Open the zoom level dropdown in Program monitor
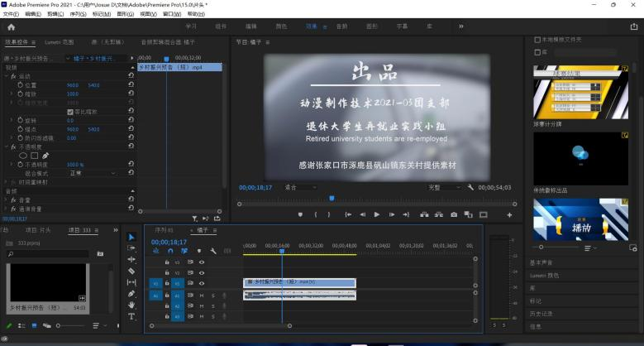This screenshot has width=644, height=346. coord(301,187)
